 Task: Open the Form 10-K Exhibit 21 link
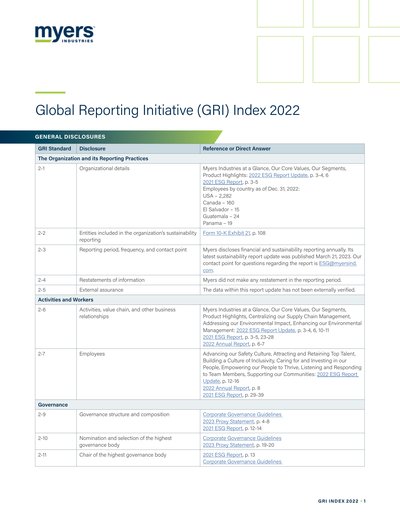coord(226,233)
